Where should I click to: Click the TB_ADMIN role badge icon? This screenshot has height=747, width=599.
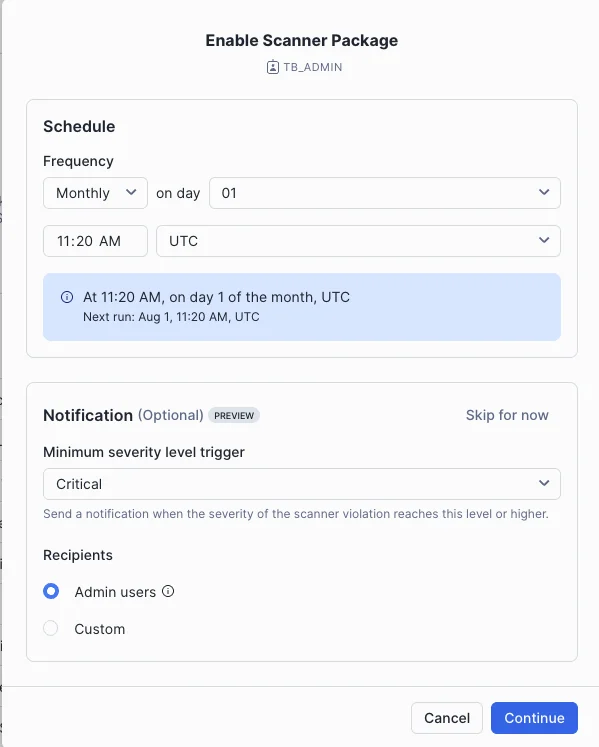(273, 67)
